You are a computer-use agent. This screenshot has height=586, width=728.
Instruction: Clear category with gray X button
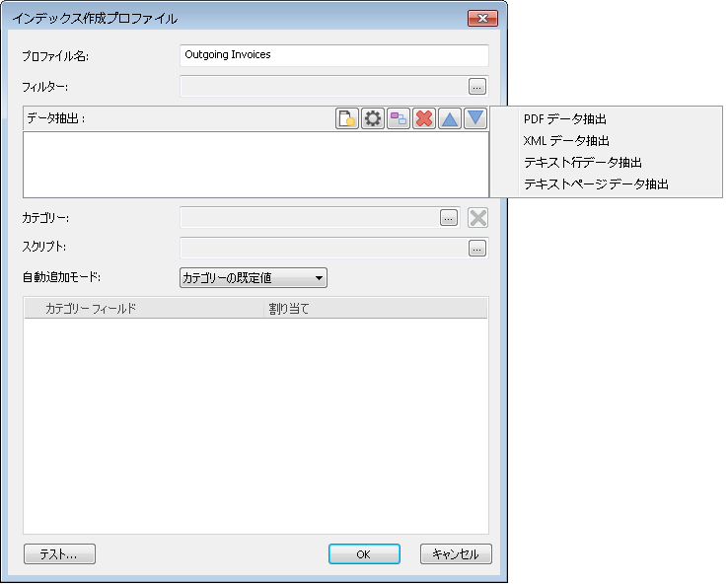click(477, 218)
